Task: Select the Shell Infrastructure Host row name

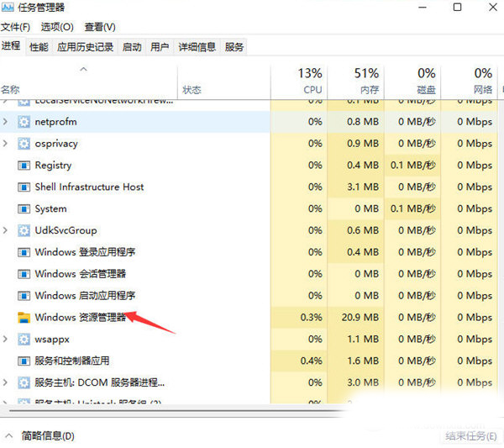Action: coord(89,187)
